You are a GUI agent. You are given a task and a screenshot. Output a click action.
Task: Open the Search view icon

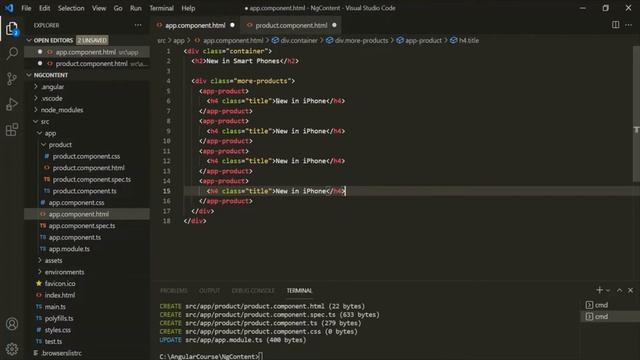(x=12, y=53)
